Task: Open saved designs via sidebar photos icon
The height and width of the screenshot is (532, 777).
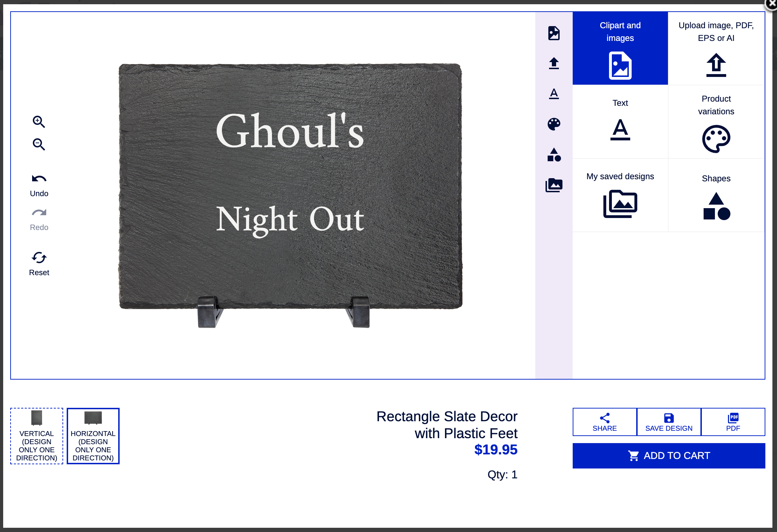Action: click(x=554, y=186)
